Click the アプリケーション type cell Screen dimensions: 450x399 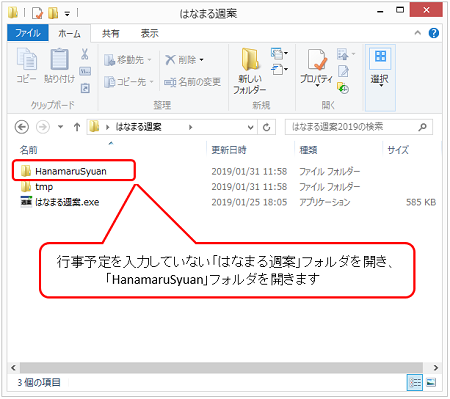tap(325, 202)
